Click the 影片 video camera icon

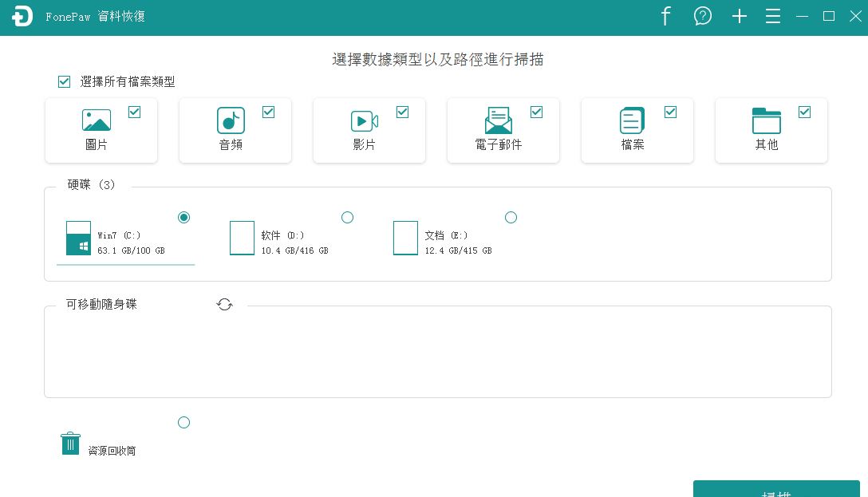click(x=365, y=121)
